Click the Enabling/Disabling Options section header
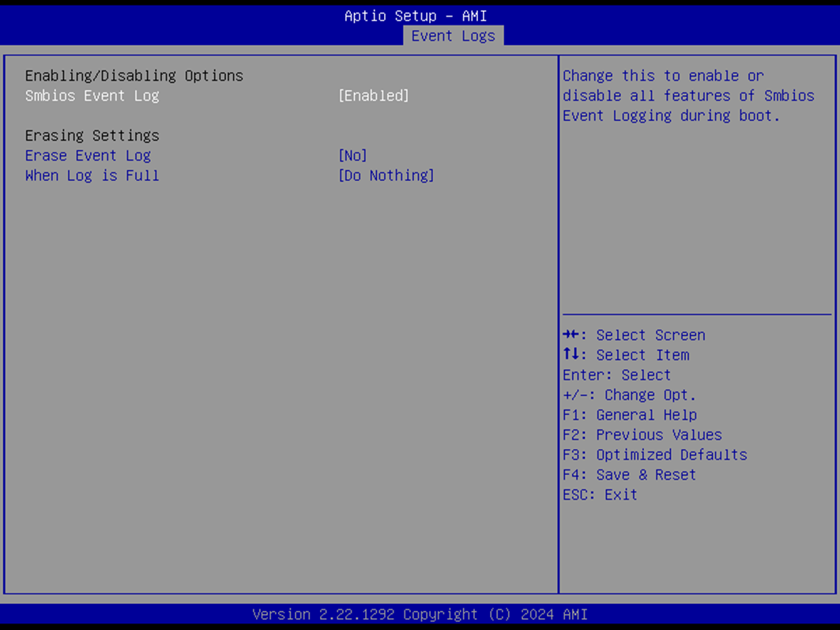This screenshot has width=840, height=630. point(134,76)
